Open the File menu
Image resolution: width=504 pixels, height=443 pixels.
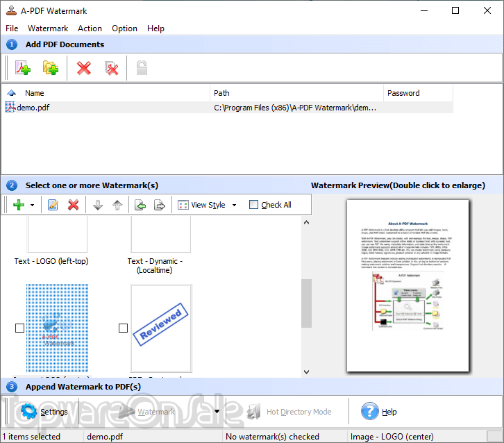pos(12,28)
